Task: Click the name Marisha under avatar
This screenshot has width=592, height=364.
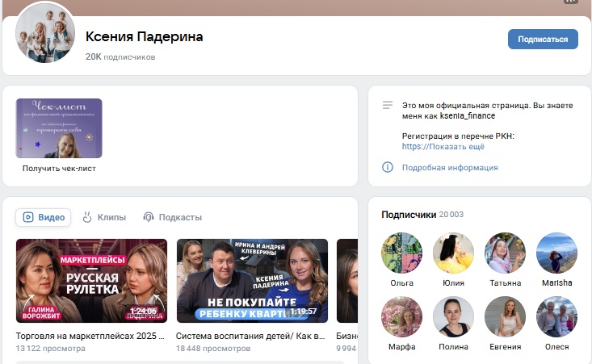Action: coord(557,283)
